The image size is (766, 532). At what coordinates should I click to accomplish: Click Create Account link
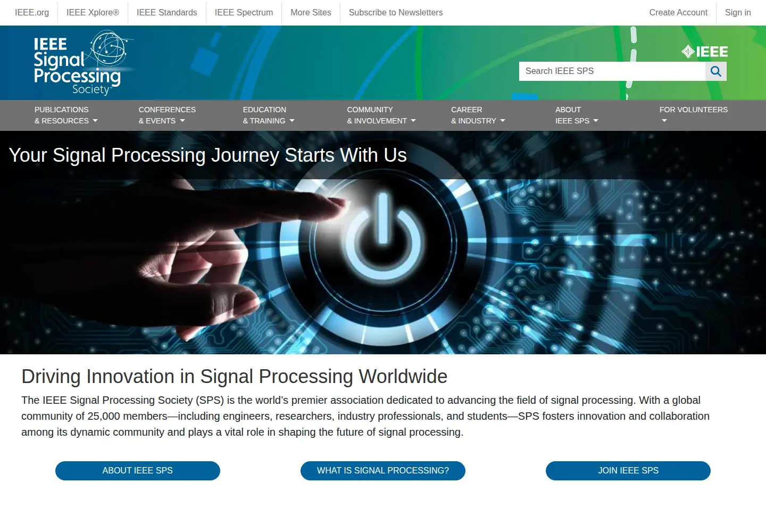tap(678, 13)
